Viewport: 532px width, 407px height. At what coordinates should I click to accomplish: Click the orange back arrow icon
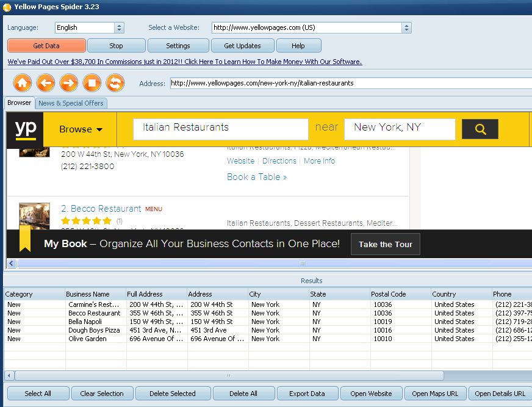(x=46, y=83)
